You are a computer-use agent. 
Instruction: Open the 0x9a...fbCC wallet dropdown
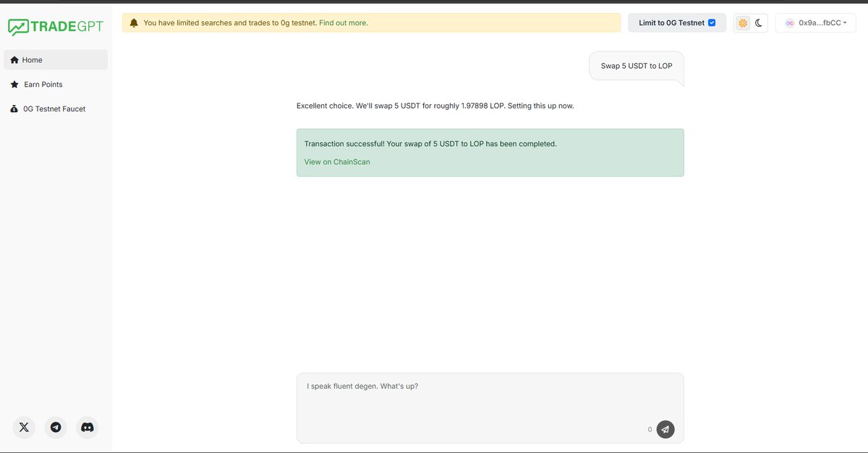(x=816, y=23)
